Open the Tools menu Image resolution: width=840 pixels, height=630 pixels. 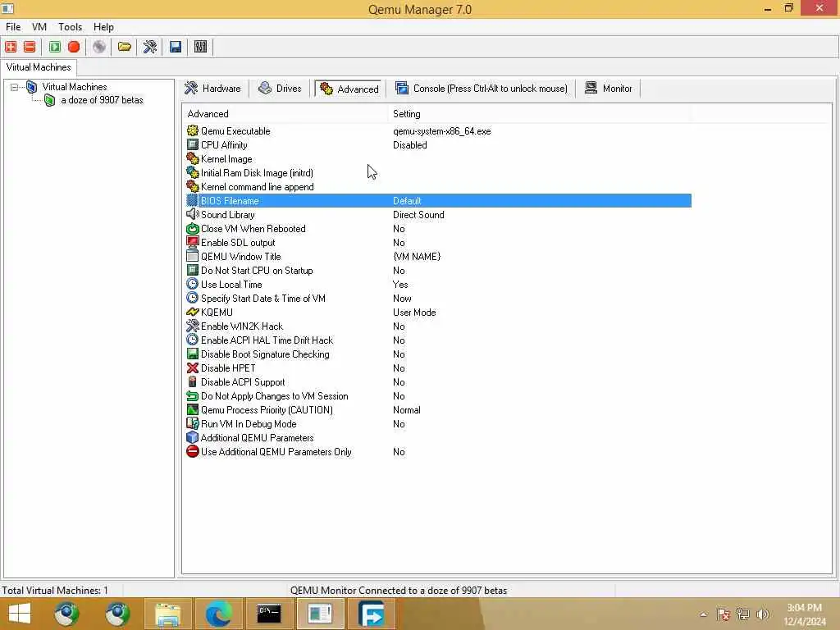pos(71,27)
